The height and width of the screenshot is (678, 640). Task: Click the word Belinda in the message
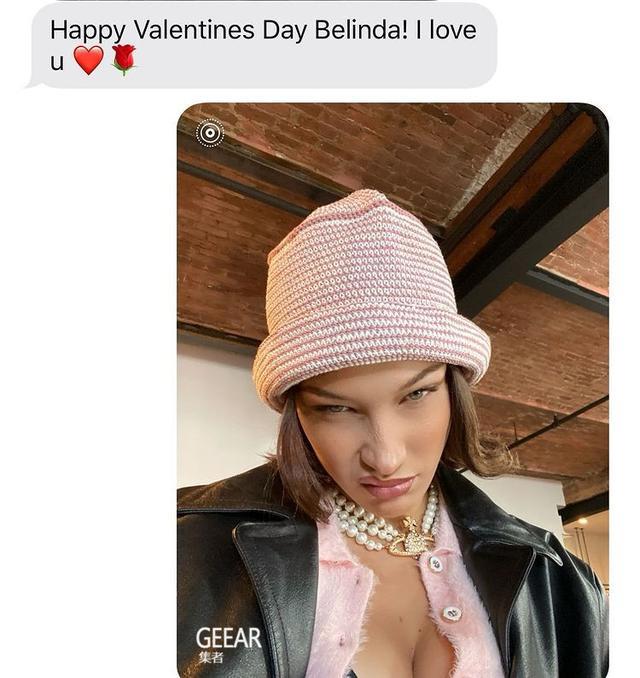tap(360, 30)
